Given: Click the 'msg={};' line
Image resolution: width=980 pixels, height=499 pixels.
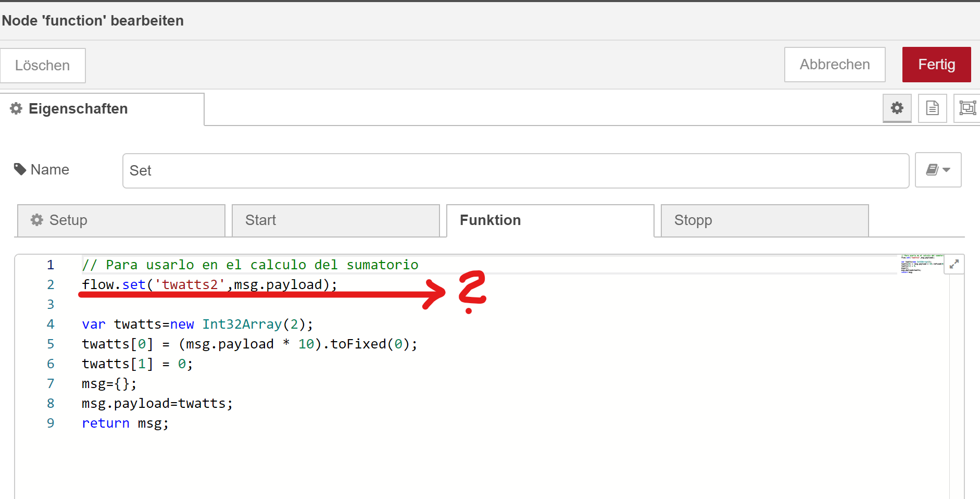Looking at the screenshot, I should (x=109, y=383).
